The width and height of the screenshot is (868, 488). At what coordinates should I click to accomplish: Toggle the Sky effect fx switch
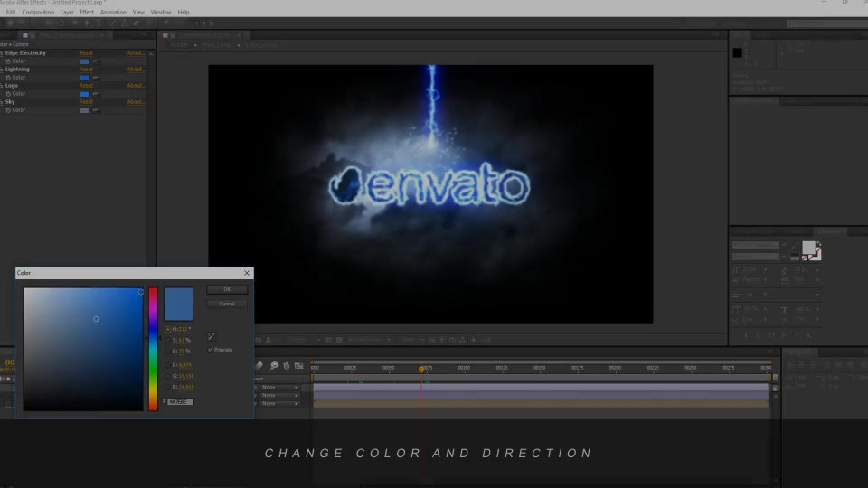click(x=2, y=102)
